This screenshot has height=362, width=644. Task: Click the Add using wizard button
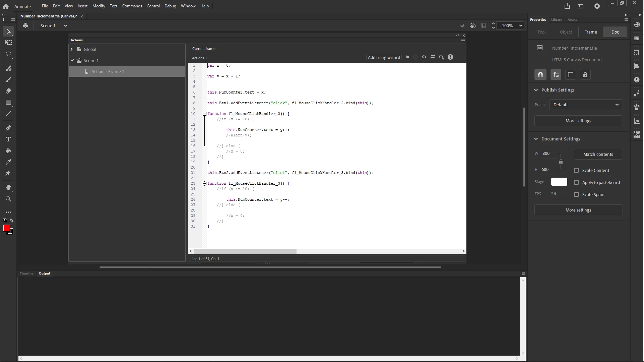tap(384, 57)
